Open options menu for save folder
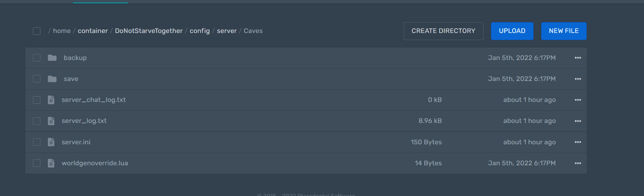The width and height of the screenshot is (644, 196). 578,79
